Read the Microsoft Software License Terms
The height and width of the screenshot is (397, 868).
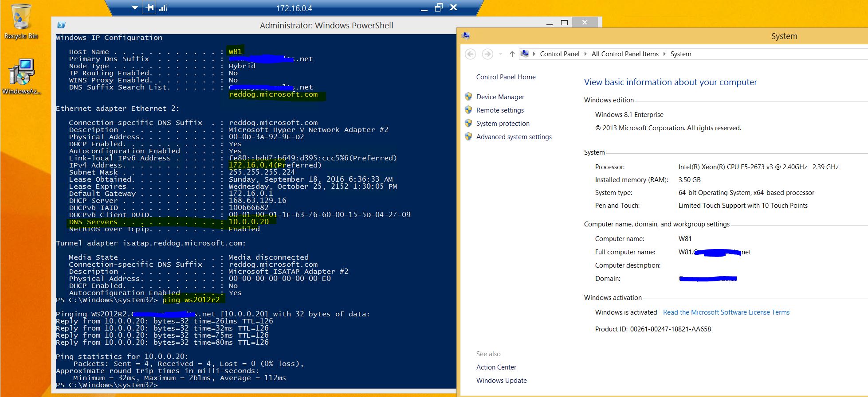[x=726, y=312]
